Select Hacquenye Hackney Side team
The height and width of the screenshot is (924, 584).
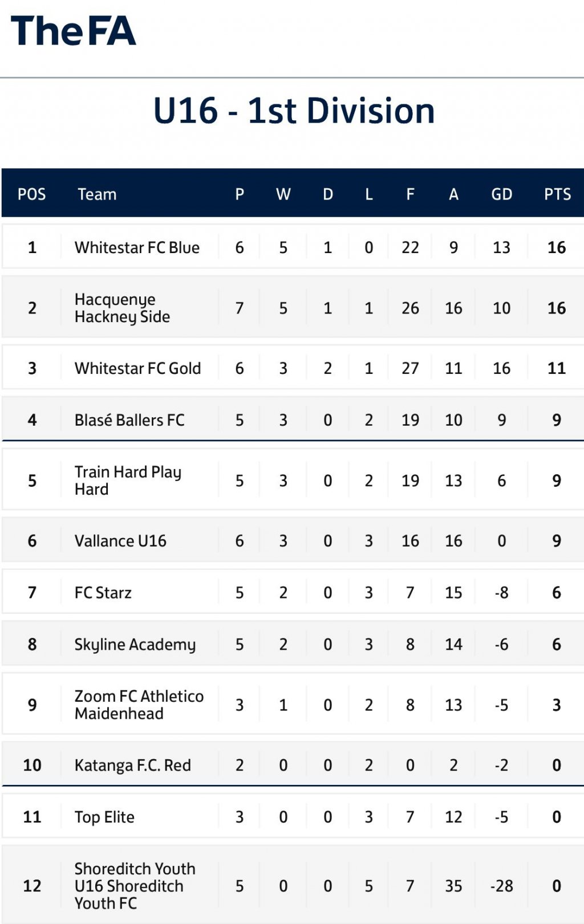(122, 308)
